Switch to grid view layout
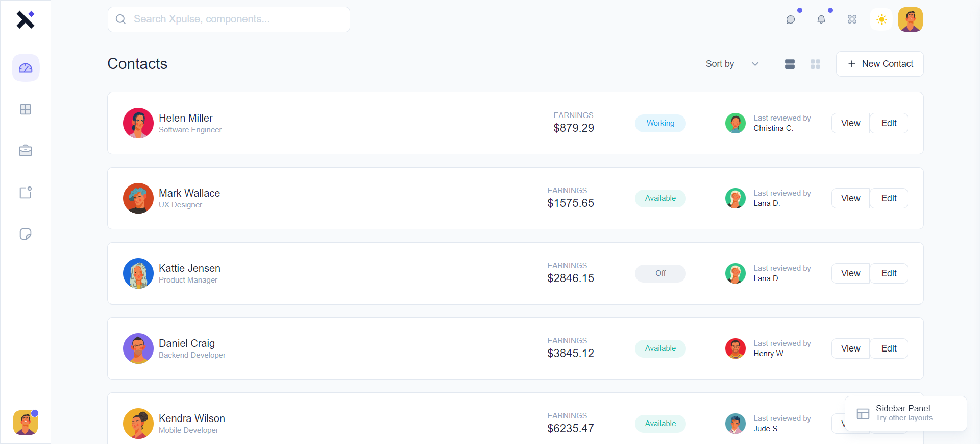This screenshot has width=980, height=444. tap(815, 64)
